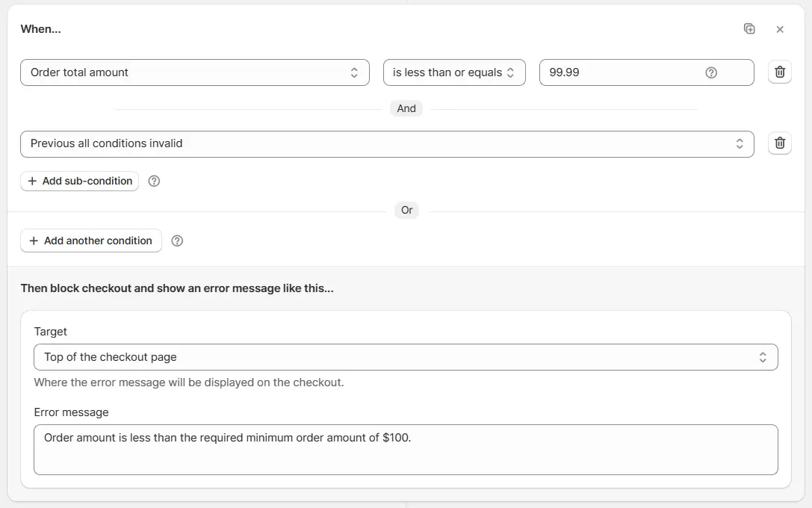The width and height of the screenshot is (812, 508).
Task: Remove the Previous all conditions invalid row
Action: click(x=779, y=143)
